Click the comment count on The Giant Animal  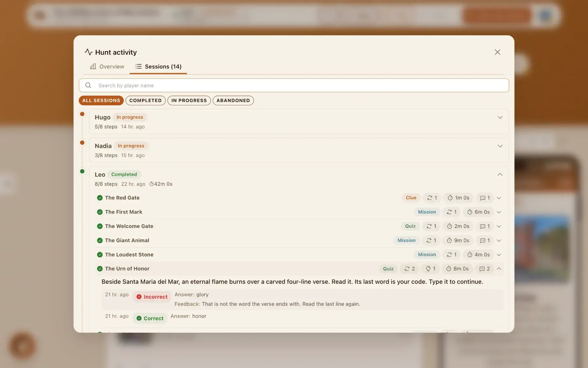485,240
